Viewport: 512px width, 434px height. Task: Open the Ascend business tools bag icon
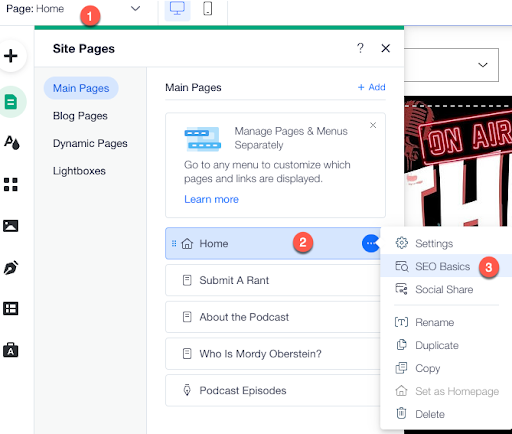(11, 350)
